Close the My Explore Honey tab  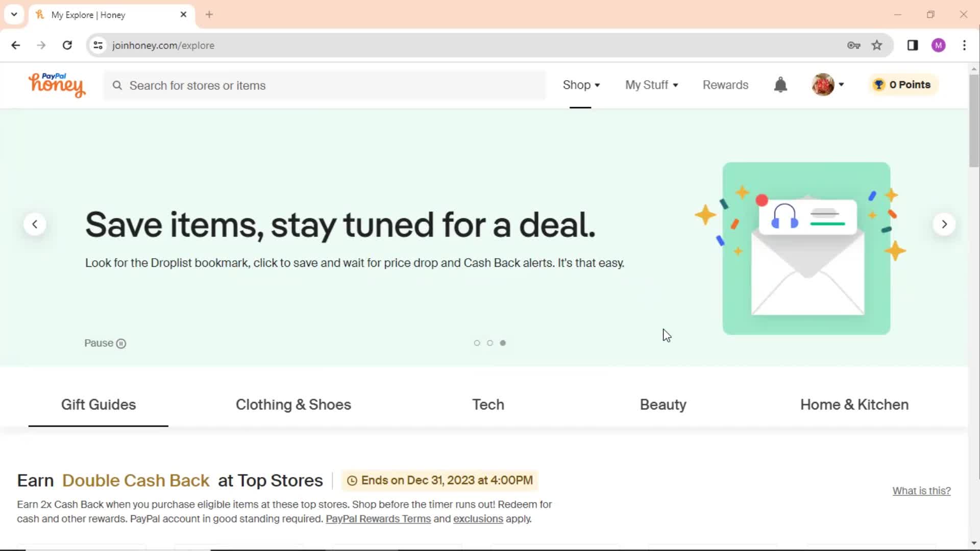coord(183,15)
